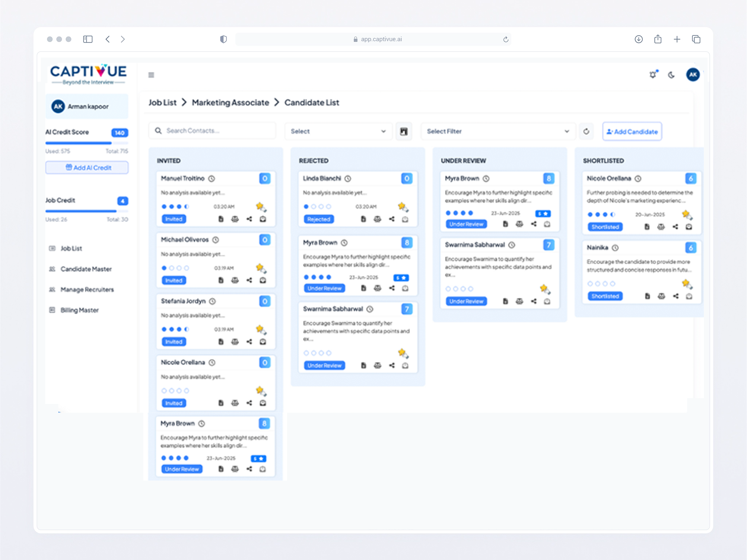The width and height of the screenshot is (747, 560).
Task: Click the Add Candidate button
Action: [x=632, y=132]
